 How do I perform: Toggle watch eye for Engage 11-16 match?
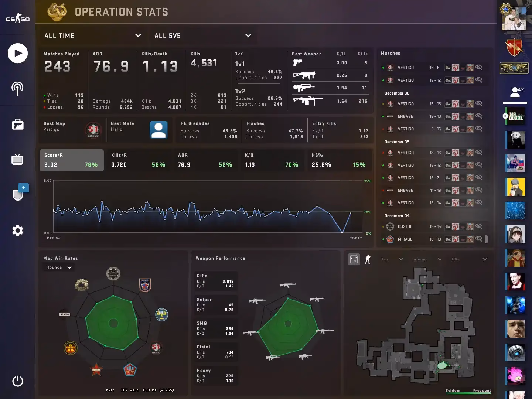[479, 190]
